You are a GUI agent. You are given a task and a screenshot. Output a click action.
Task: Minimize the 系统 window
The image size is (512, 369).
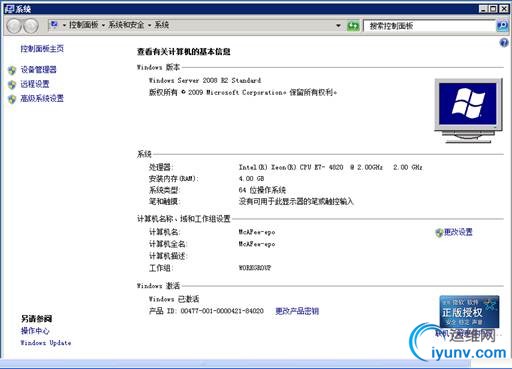[484, 9]
